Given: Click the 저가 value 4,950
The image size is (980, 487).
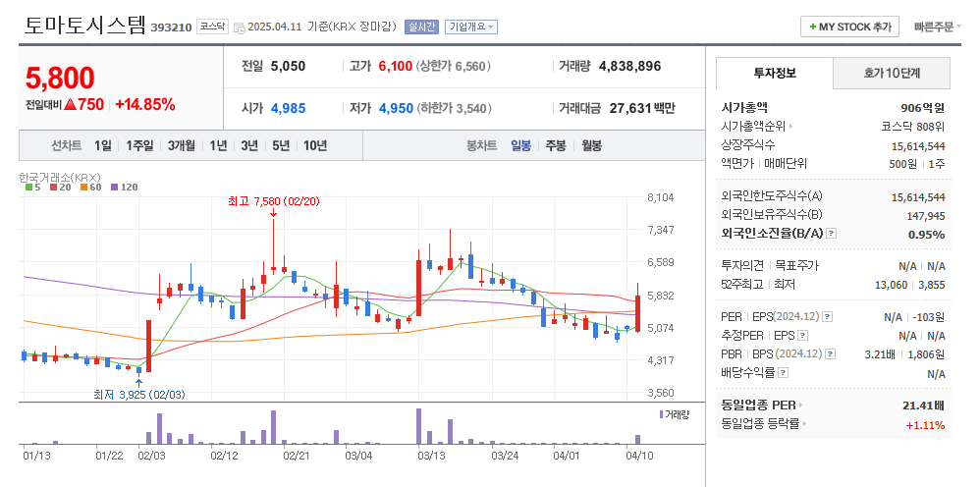Looking at the screenshot, I should (396, 109).
